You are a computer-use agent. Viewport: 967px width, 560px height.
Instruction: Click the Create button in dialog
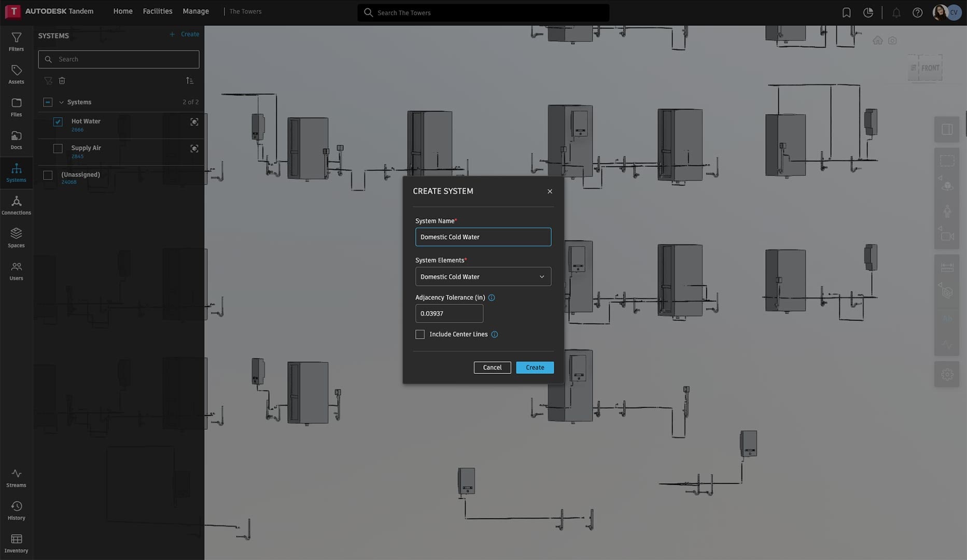(x=535, y=368)
